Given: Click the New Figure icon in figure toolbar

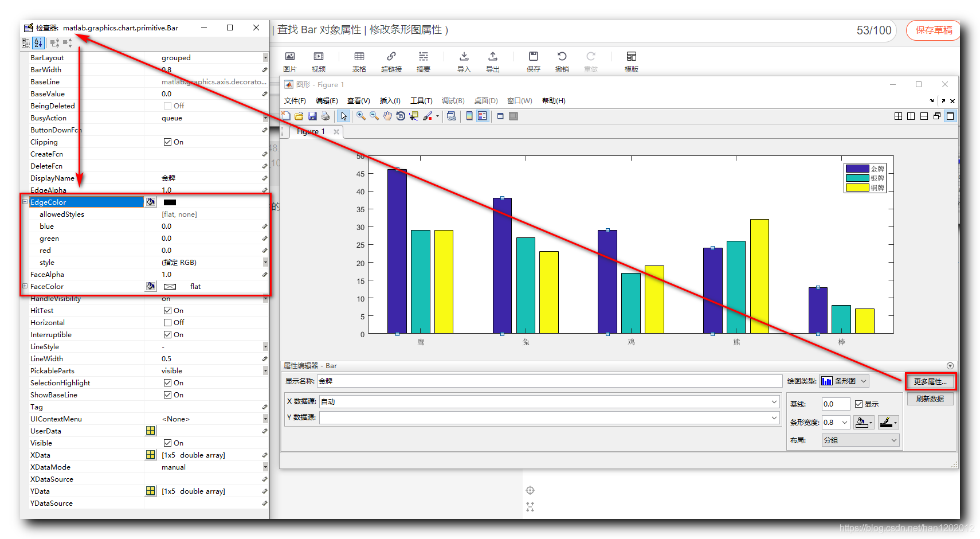Looking at the screenshot, I should (286, 116).
